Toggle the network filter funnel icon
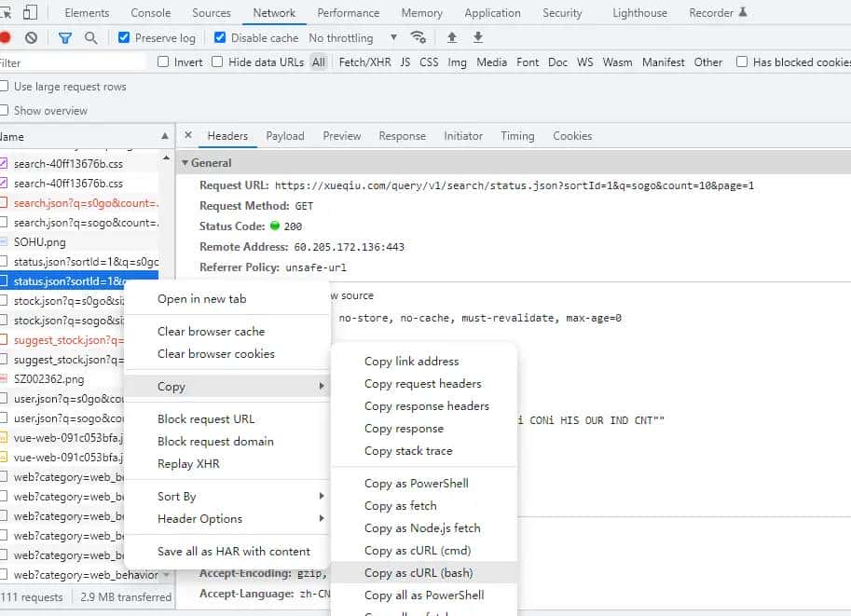Image resolution: width=851 pixels, height=616 pixels. 64,38
